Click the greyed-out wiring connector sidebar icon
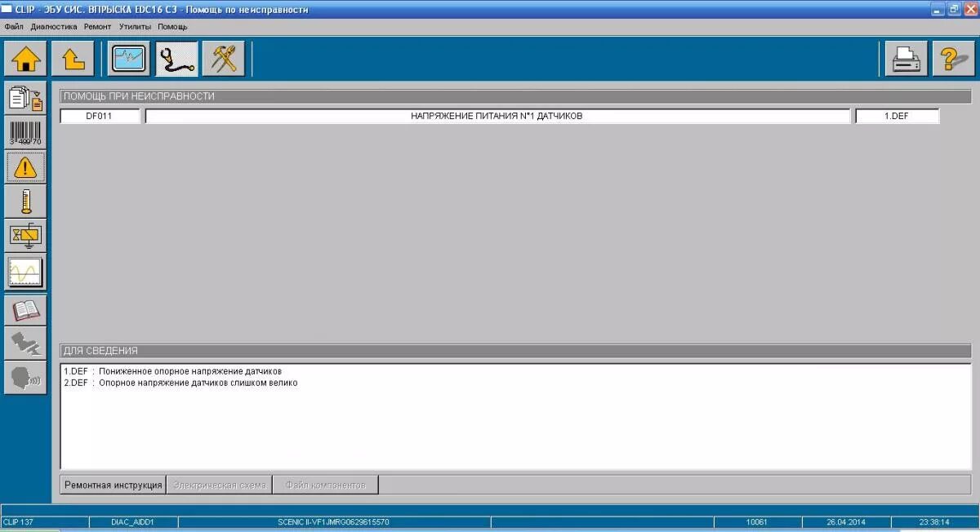 click(25, 344)
